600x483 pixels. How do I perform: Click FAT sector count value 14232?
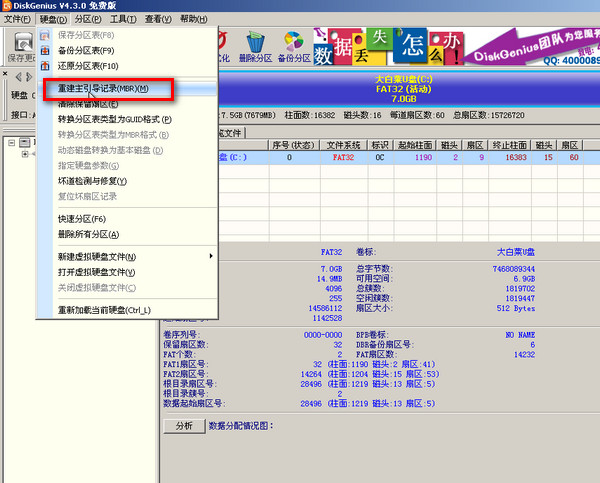click(524, 355)
